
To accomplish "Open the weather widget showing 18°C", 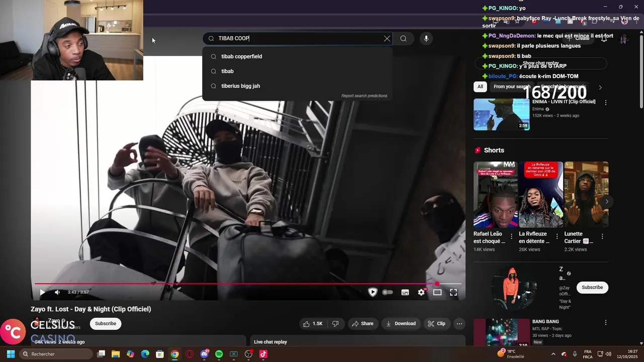I will coord(511,354).
